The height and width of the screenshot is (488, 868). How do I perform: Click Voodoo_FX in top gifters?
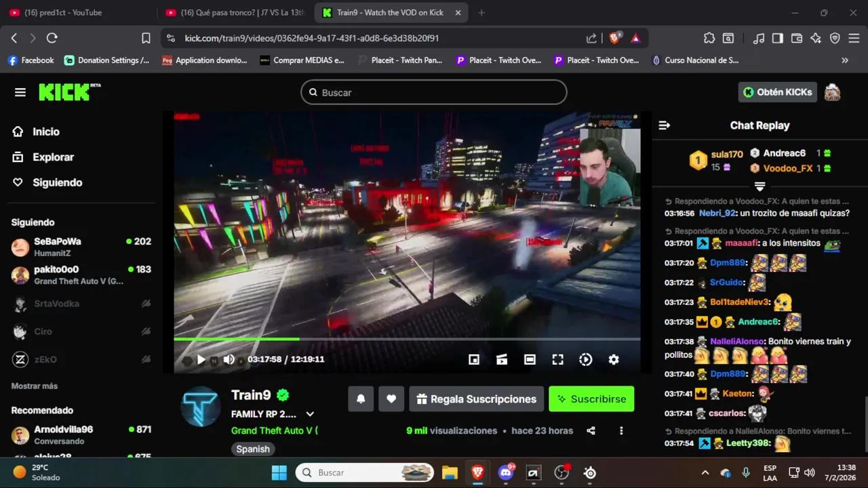point(788,168)
